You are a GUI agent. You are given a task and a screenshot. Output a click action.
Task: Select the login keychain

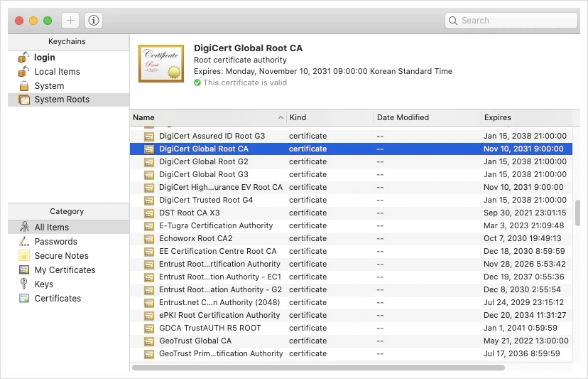[x=69, y=57]
